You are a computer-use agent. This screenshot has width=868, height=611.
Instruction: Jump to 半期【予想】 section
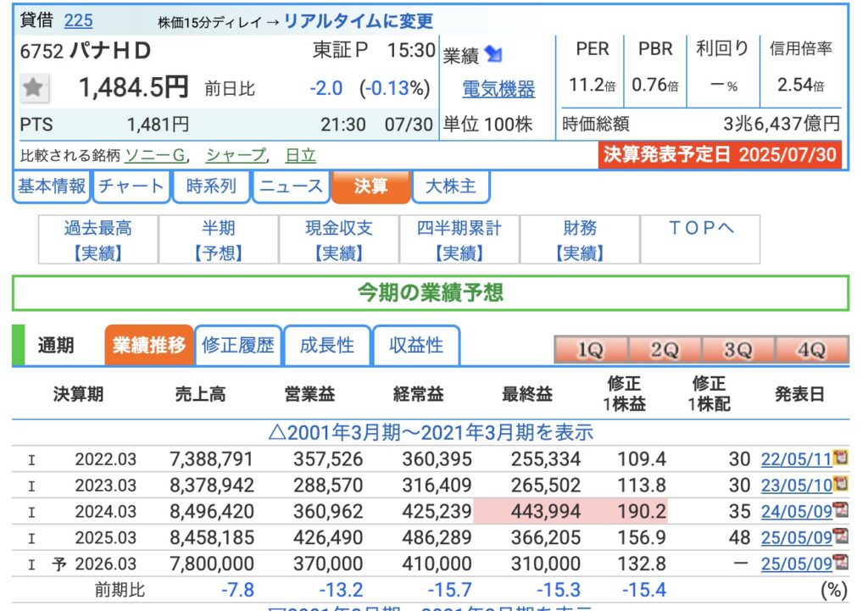tap(219, 240)
